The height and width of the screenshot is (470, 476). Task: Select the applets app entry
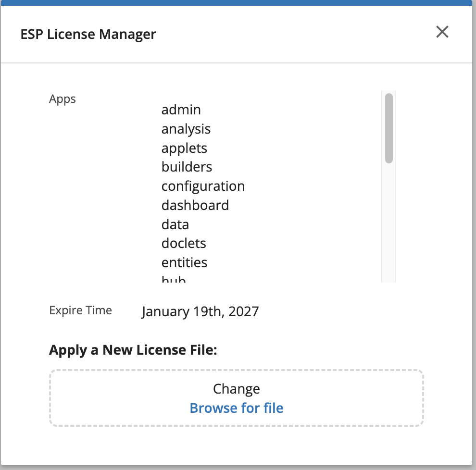tap(184, 148)
